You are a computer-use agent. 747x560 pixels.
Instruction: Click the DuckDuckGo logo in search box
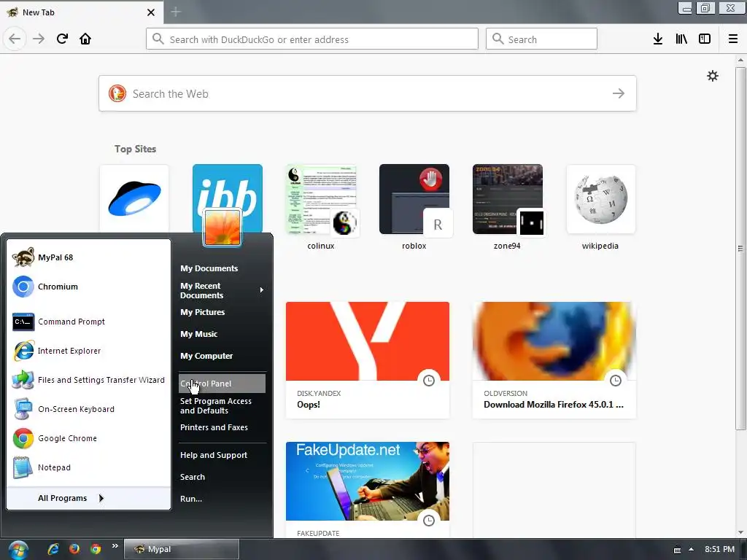pos(117,93)
